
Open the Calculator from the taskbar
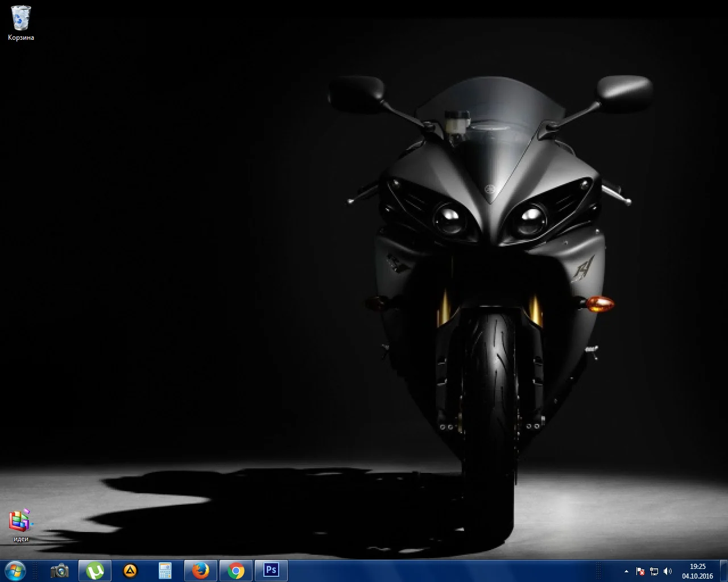click(165, 571)
